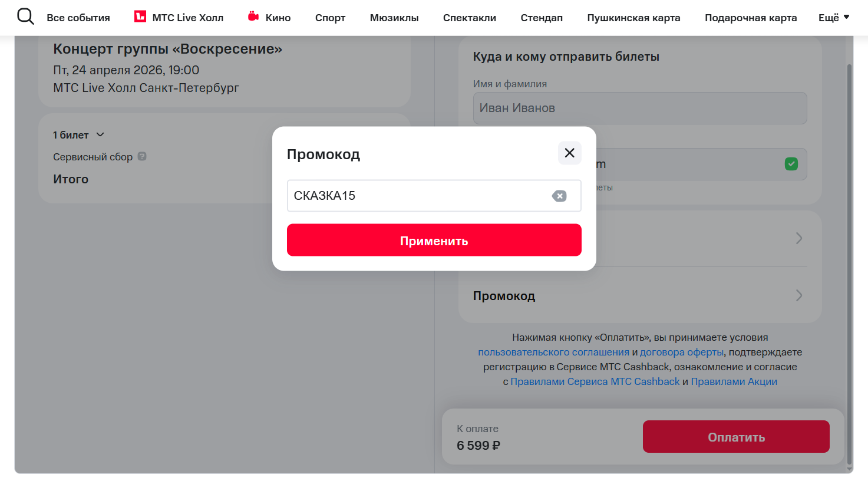Screen dimensions: 868x484
Task: Open the Правилами Акции link
Action: click(x=734, y=381)
